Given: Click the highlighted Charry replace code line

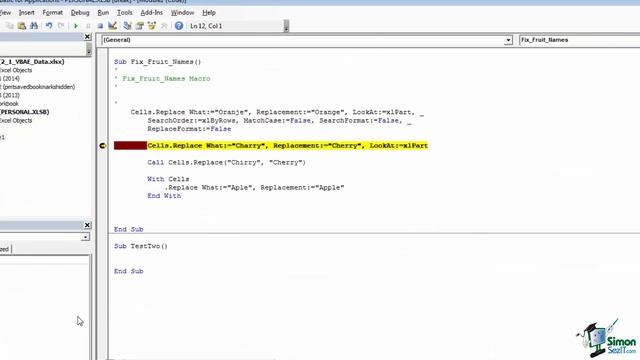Looking at the screenshot, I should [x=288, y=146].
